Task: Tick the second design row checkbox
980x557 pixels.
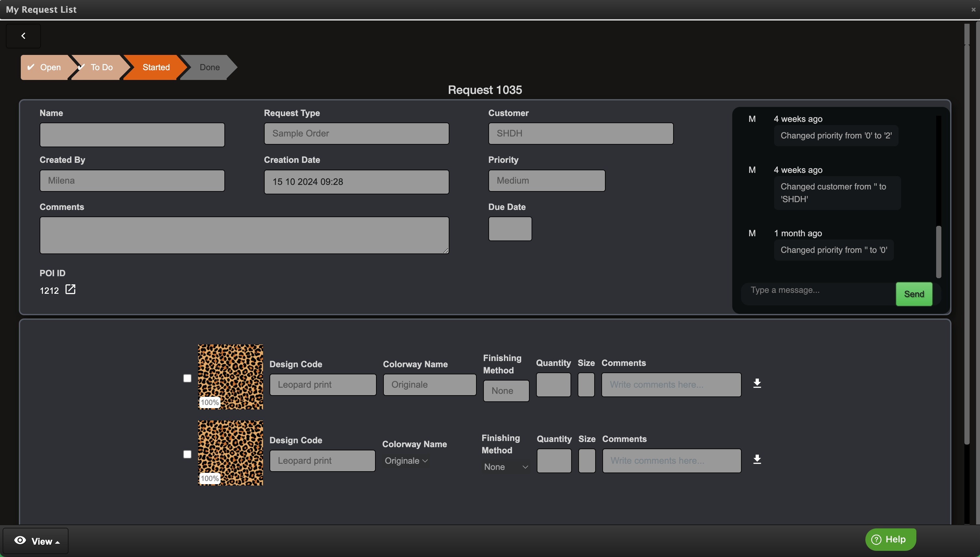Action: pyautogui.click(x=187, y=455)
